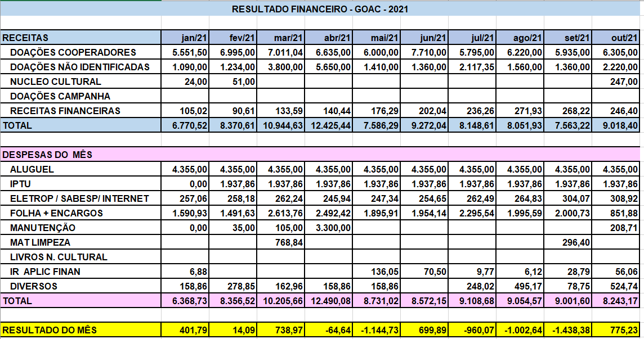Select the abr/21 column header
The width and height of the screenshot is (644, 339).
[329, 38]
